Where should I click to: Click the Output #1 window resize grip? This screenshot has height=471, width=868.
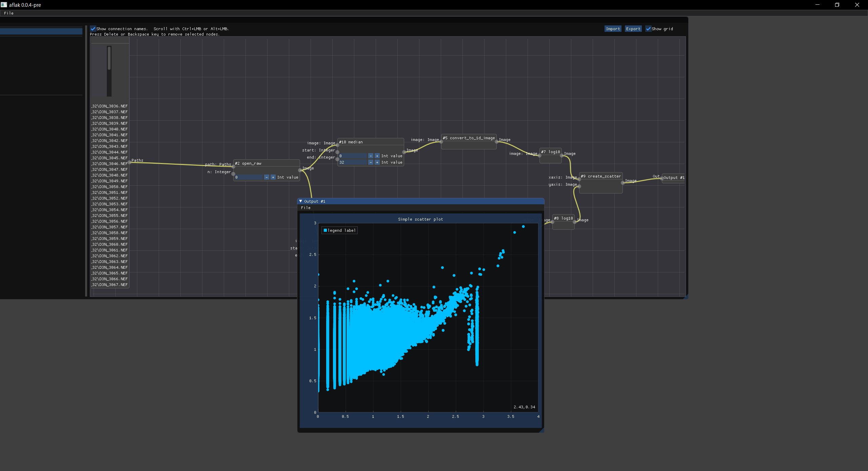pos(541,430)
